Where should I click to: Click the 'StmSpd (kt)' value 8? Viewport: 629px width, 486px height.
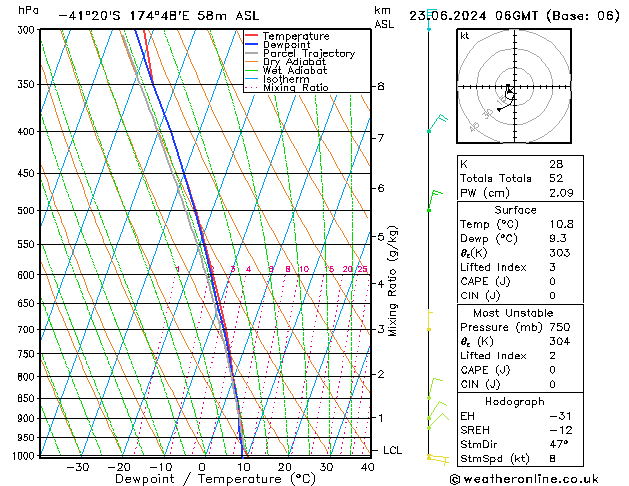point(552,459)
